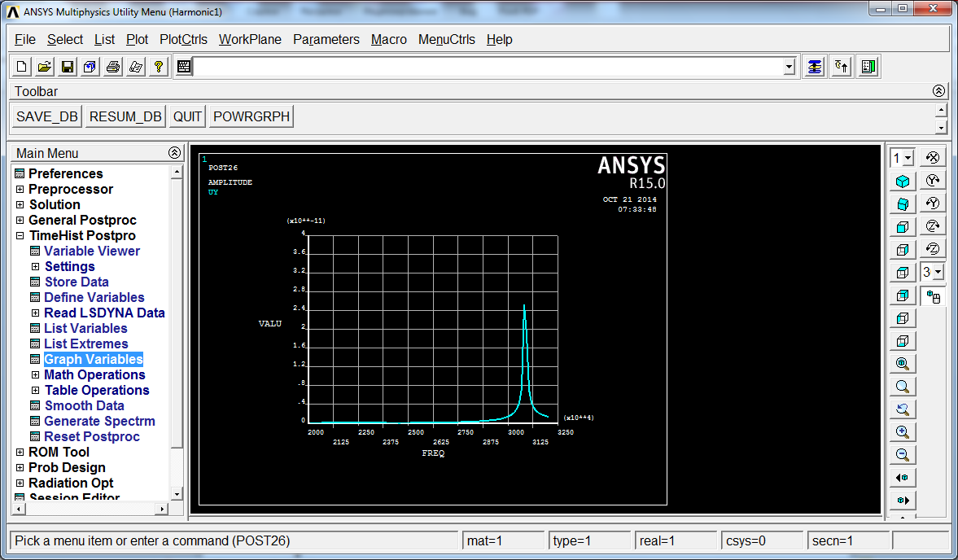Select the Isometric View cube icon
The width and height of the screenshot is (958, 560).
[903, 181]
